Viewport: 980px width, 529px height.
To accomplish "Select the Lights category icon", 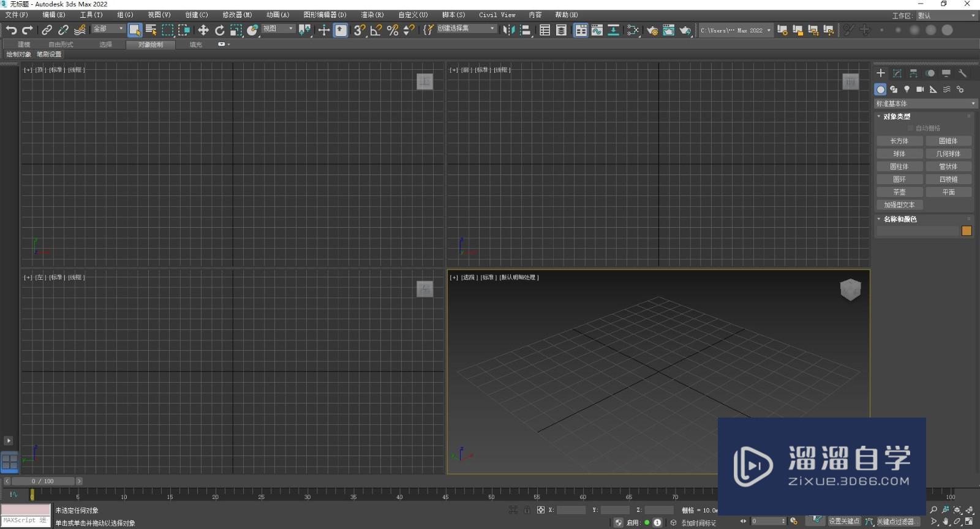I will point(907,89).
